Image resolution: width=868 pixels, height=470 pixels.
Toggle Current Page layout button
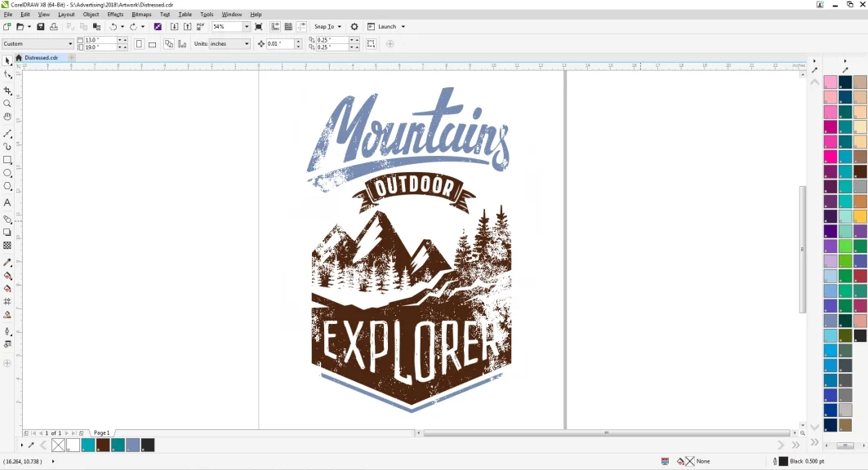click(x=182, y=44)
